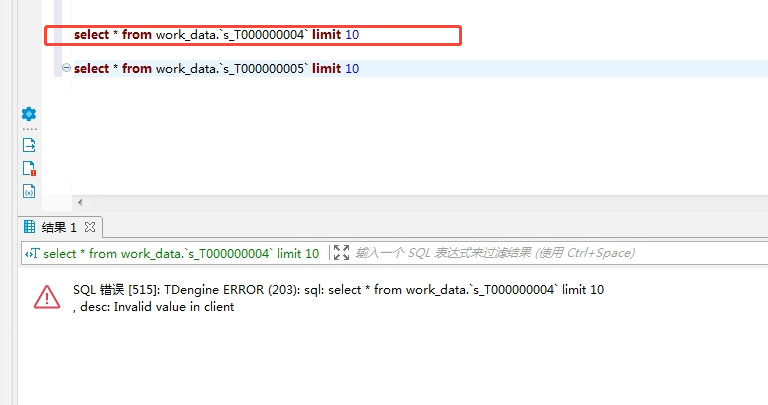This screenshot has height=405, width=768.
Task: Click the left arrow of the horizontal scrollbar
Action: pyautogui.click(x=80, y=202)
